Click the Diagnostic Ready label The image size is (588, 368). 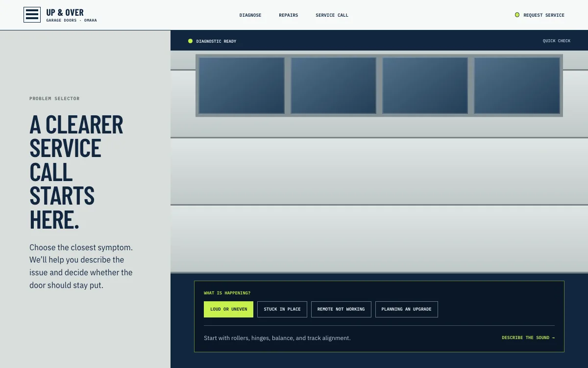point(216,41)
